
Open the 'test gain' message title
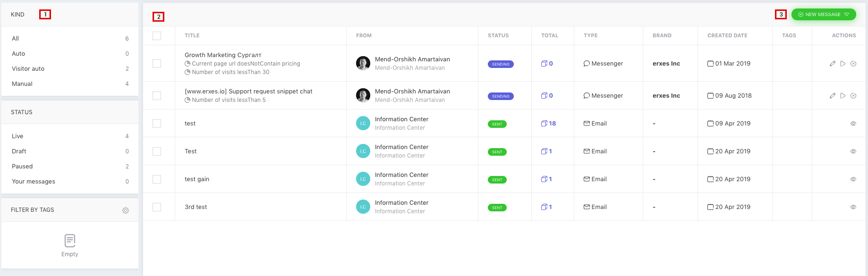197,179
